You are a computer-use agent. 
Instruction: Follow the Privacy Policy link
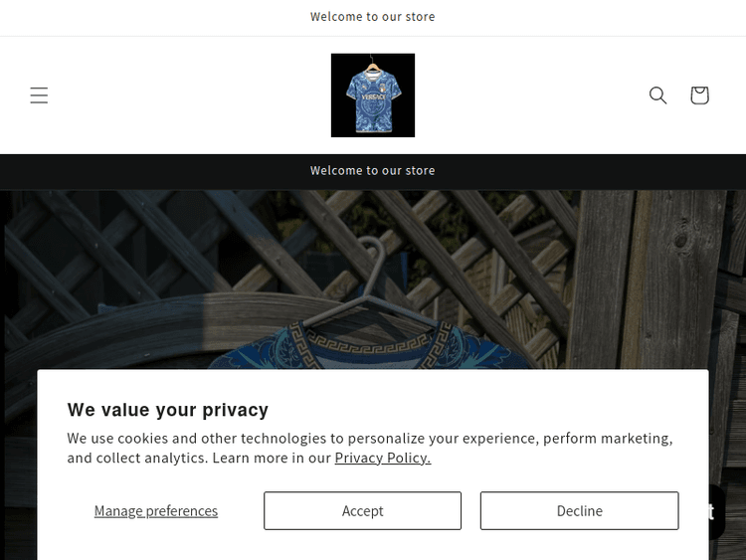point(382,459)
